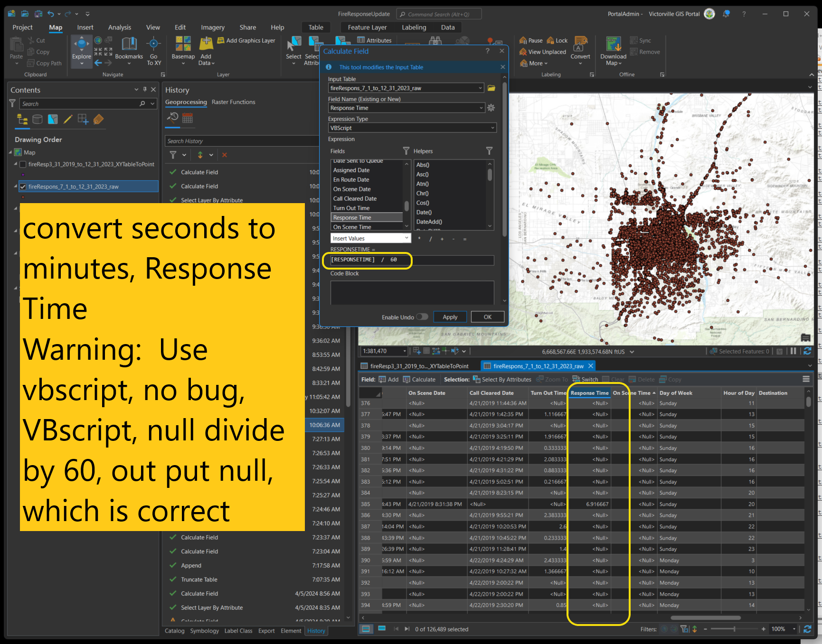
Task: Collapse the Map tree node in Contents
Action: 10,152
